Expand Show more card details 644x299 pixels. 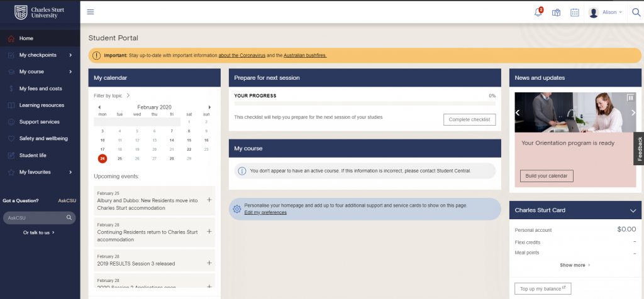tap(575, 265)
